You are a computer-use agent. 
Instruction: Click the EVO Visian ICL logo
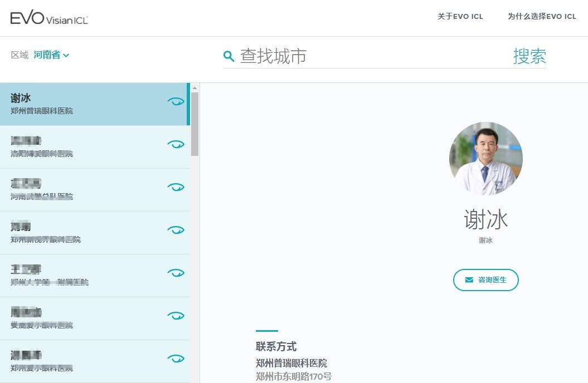click(x=48, y=17)
